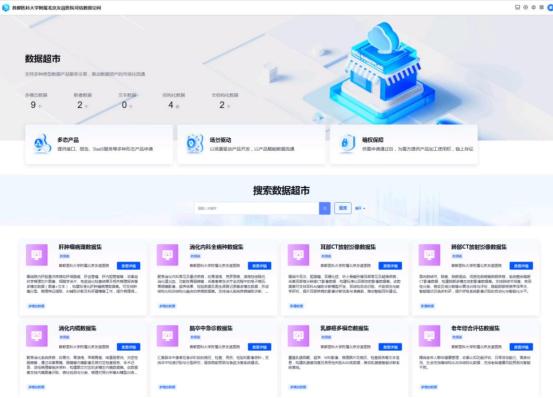Viewport: 553px width, 398px height.
Task: Open the 肺部CT放射影像数据集 card title
Action: click(x=479, y=247)
